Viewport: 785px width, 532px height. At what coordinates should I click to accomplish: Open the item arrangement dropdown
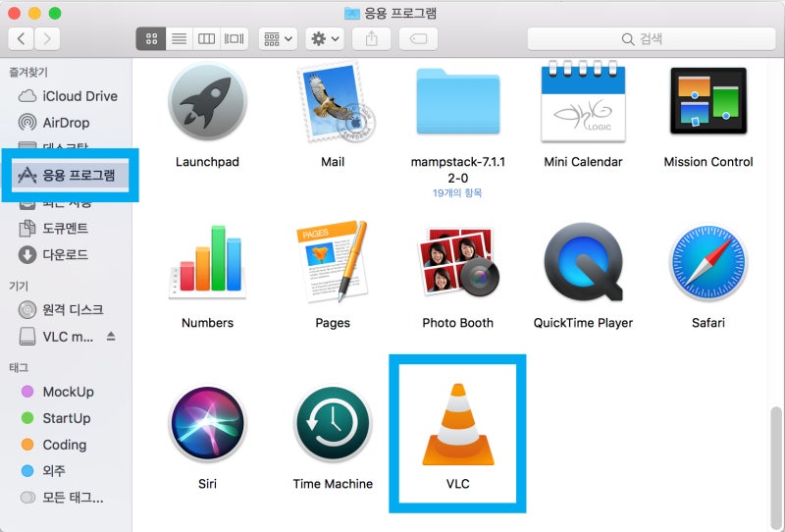[x=278, y=38]
